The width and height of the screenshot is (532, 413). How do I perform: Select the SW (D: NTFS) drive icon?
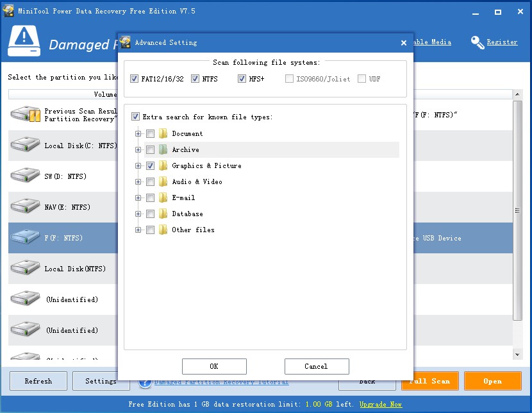coord(25,177)
